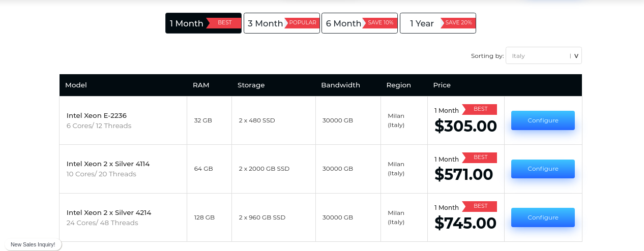Click BEST badge on 1 Month tab

pos(224,23)
